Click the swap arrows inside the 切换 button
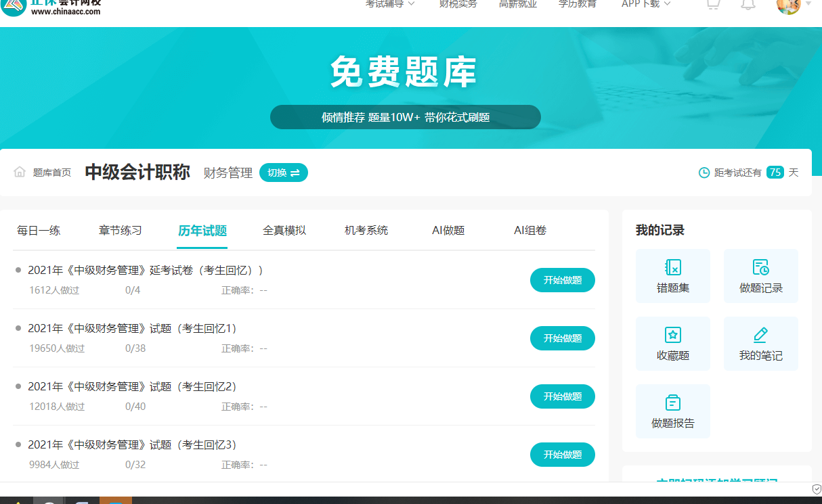 [x=298, y=173]
